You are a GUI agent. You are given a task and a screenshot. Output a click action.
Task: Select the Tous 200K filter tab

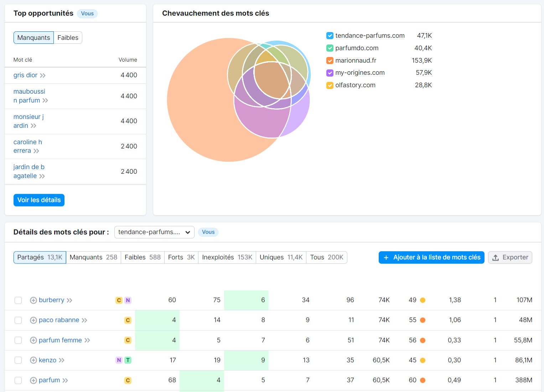tap(327, 257)
